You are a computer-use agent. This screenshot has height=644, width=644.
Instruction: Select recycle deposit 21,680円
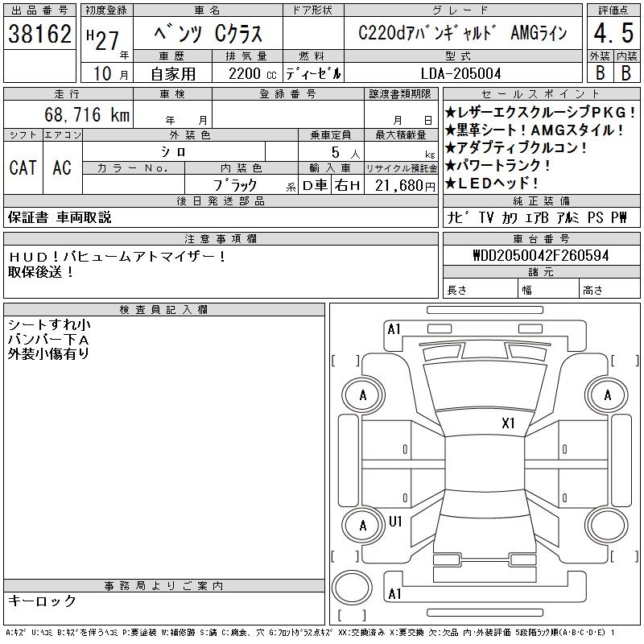[405, 186]
